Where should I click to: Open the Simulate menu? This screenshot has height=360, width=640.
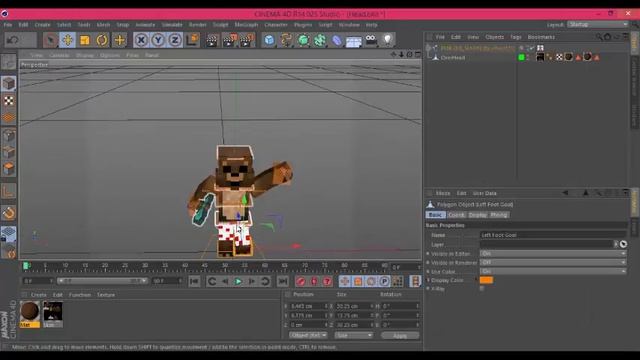[172, 25]
